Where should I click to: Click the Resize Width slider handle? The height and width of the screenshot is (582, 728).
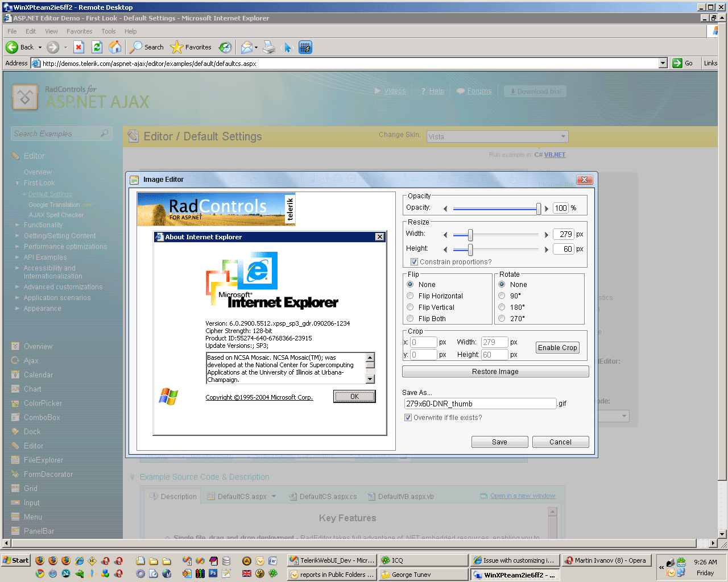click(x=470, y=235)
